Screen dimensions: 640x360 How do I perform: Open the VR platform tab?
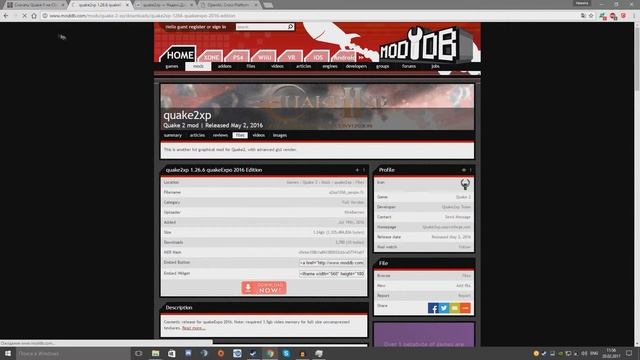tap(291, 57)
